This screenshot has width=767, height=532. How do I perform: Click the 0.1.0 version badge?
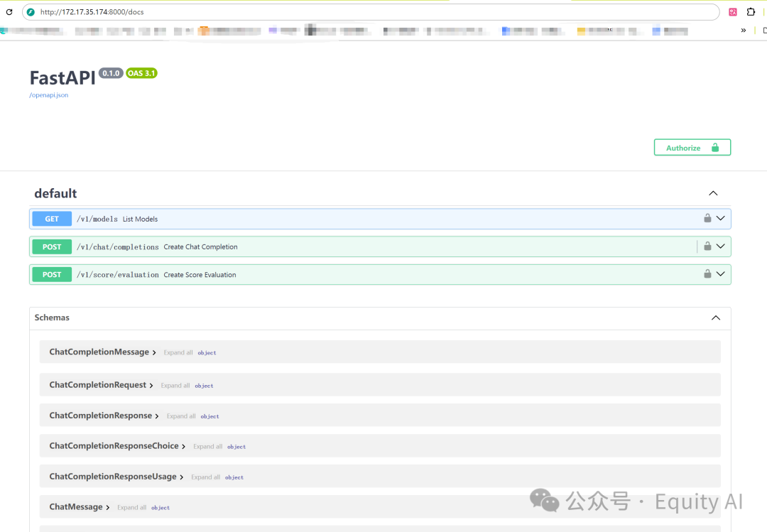tap(111, 73)
